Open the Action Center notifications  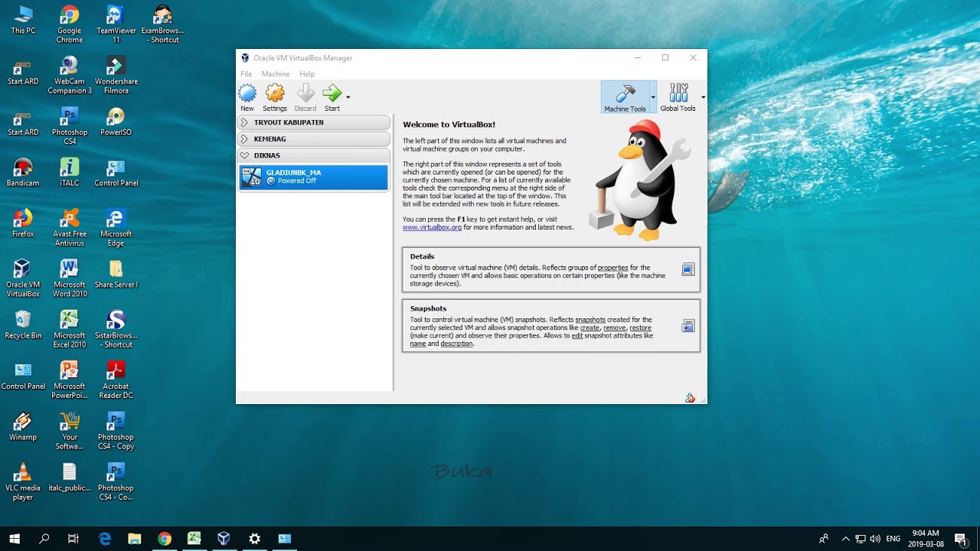(x=961, y=539)
